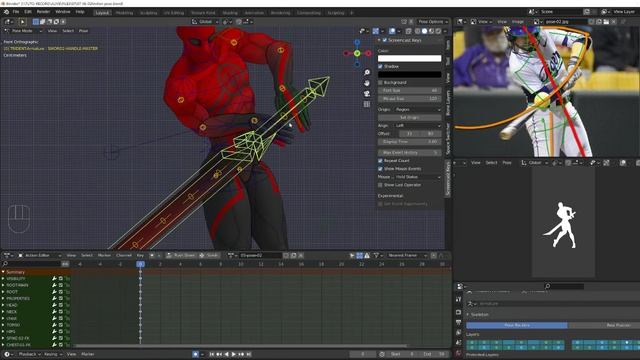
Task: Click the zoom magnifier viewport gizmo
Action: click(367, 73)
